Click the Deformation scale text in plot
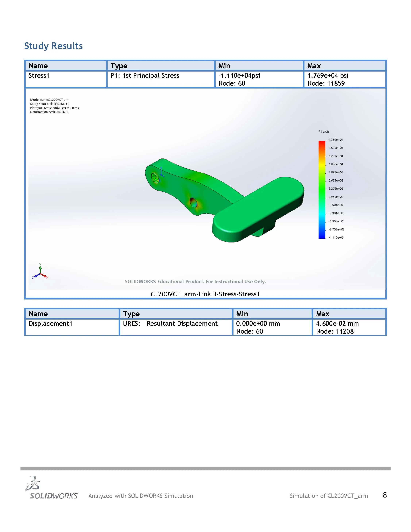The height and width of the screenshot is (532, 411). (49, 112)
